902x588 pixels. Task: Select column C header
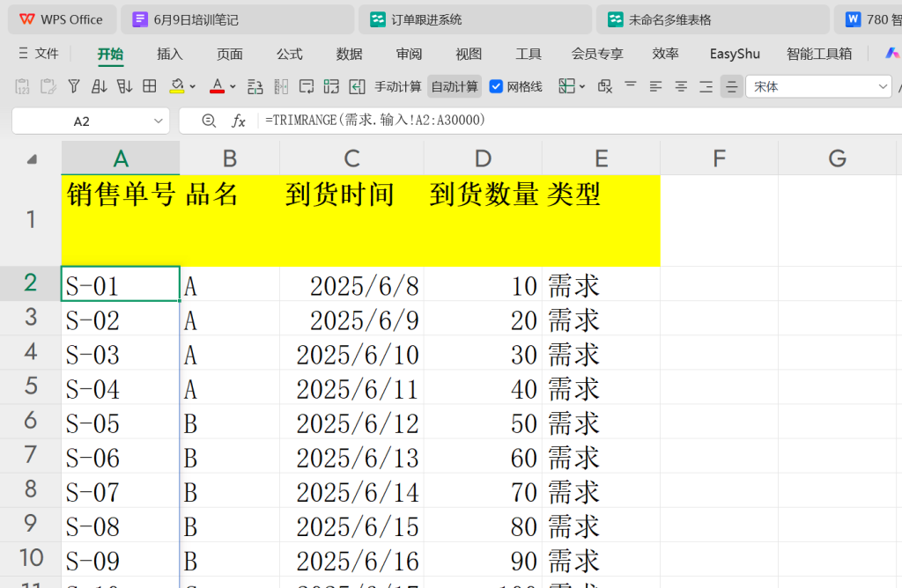[351, 158]
